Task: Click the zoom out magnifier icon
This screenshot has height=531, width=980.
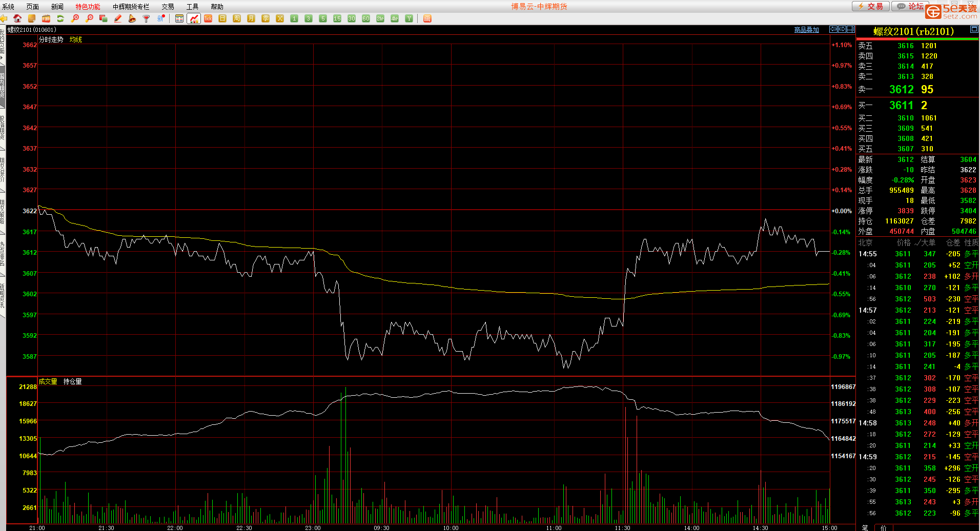Action: pyautogui.click(x=89, y=18)
